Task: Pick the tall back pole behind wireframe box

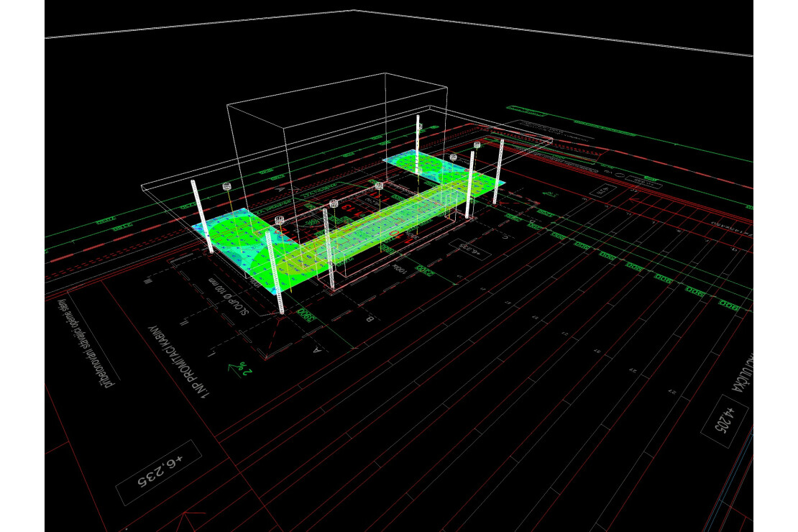Action: click(x=418, y=142)
